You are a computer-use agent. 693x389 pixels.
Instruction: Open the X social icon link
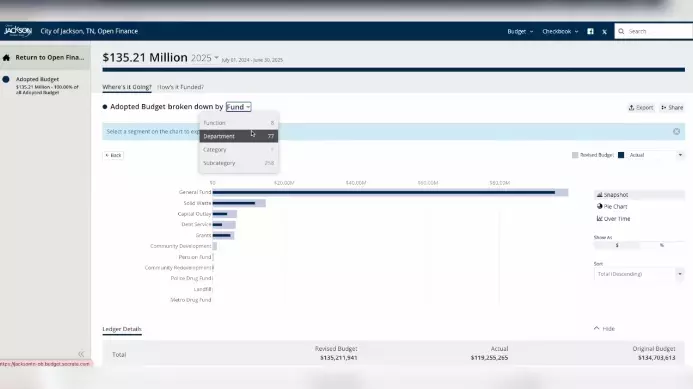click(604, 31)
